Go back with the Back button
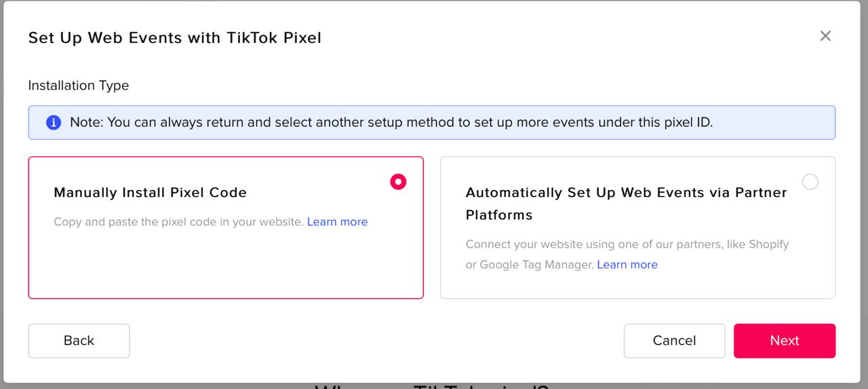Screen dimensions: 868x389 (x=79, y=341)
